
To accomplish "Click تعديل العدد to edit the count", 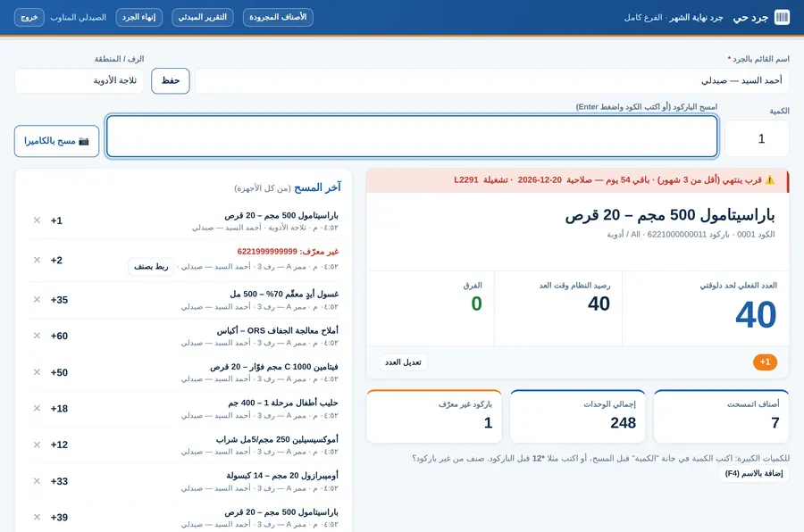I will 403,362.
